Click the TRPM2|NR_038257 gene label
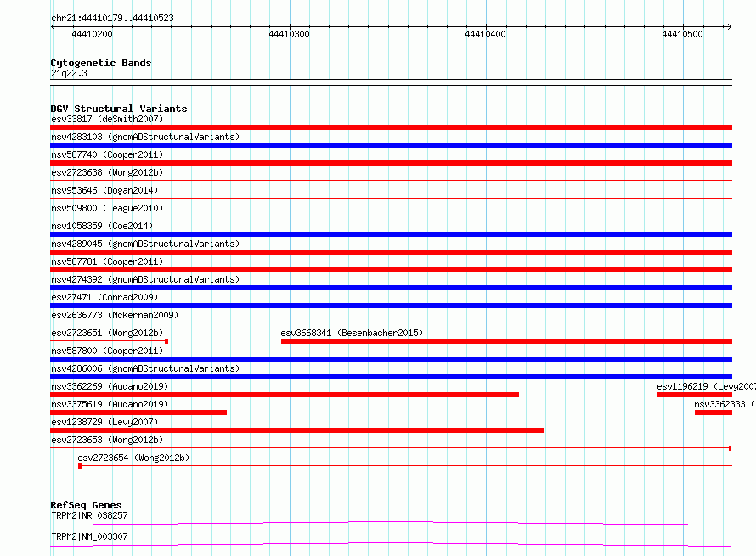 click(x=90, y=515)
